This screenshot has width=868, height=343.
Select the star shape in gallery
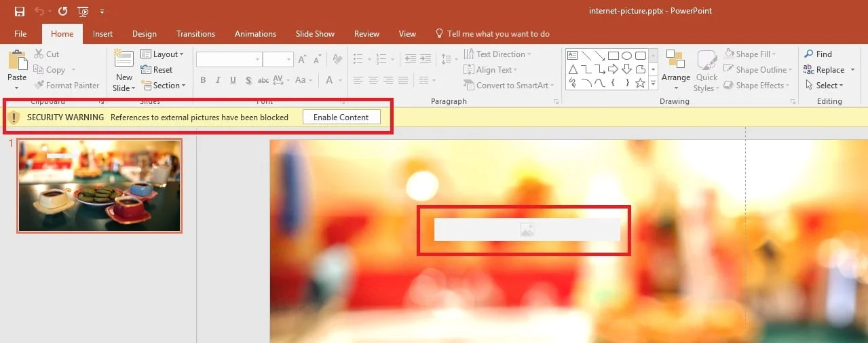click(x=640, y=83)
